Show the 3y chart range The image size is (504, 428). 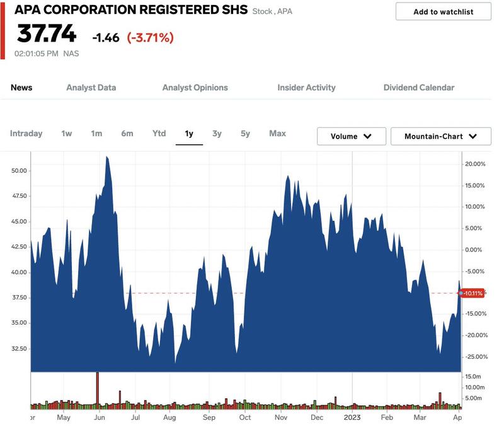(x=217, y=133)
